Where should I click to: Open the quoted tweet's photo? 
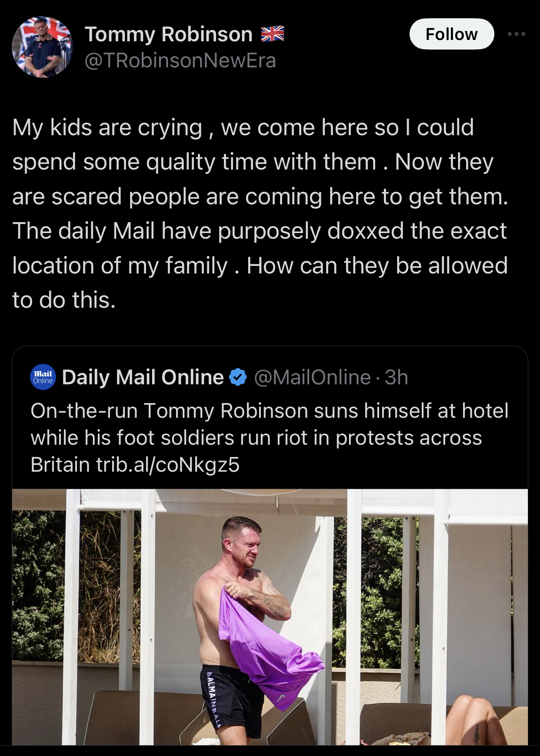[270, 616]
